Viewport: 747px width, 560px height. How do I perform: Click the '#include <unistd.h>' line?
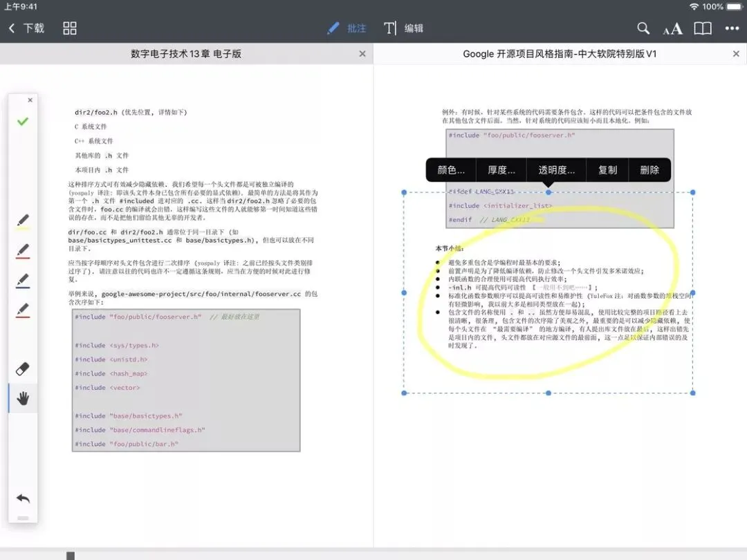(x=111, y=360)
